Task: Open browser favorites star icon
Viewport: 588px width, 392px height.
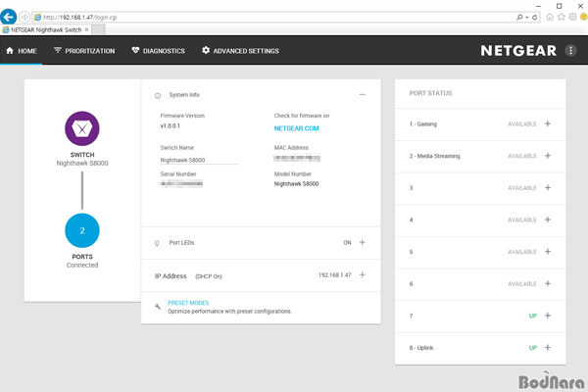Action: point(561,17)
